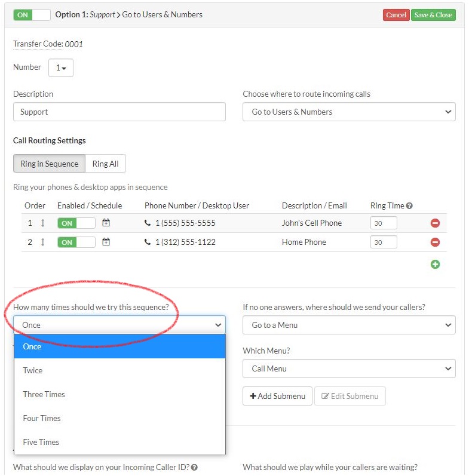
Task: Open the Go to Users & Numbers dropdown
Action: pyautogui.click(x=349, y=112)
